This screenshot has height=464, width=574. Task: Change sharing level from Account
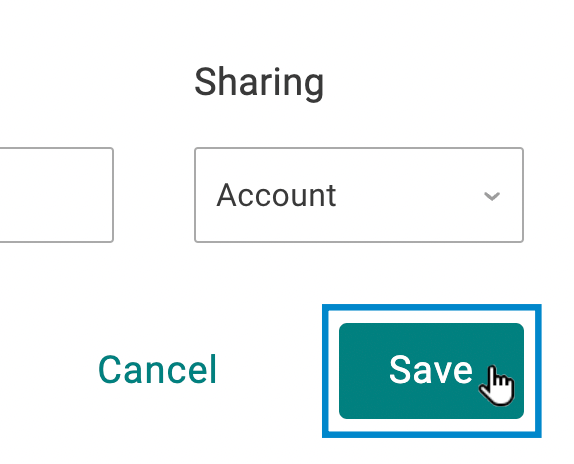pos(359,195)
